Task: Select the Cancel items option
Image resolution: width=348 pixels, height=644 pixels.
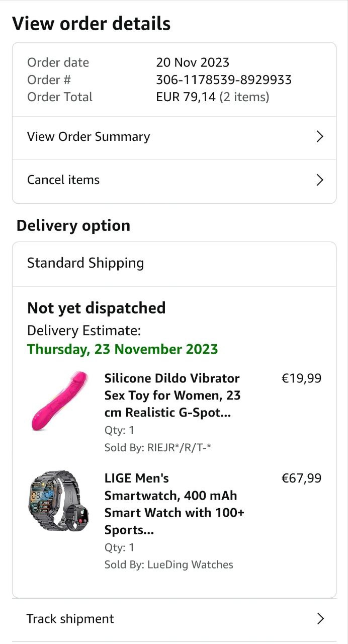Action: tap(63, 180)
